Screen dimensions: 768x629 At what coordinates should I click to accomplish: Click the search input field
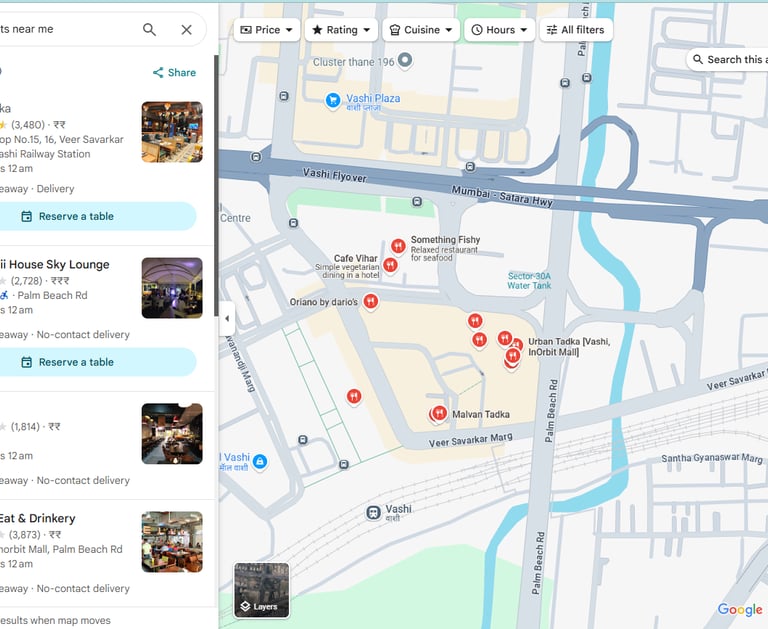69,29
